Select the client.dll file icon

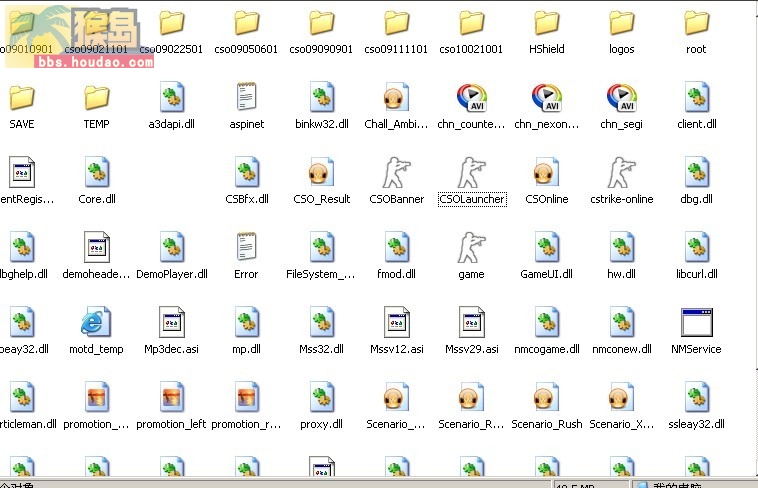(x=696, y=98)
